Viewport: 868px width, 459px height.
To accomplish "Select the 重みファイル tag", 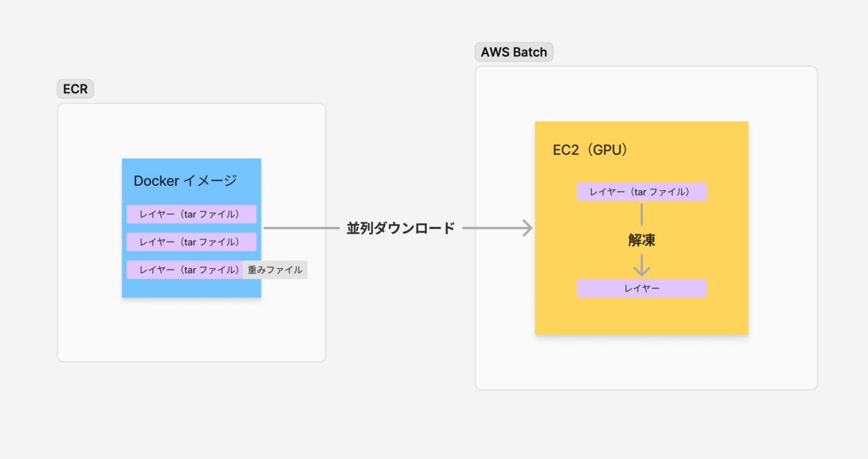I will click(x=275, y=270).
